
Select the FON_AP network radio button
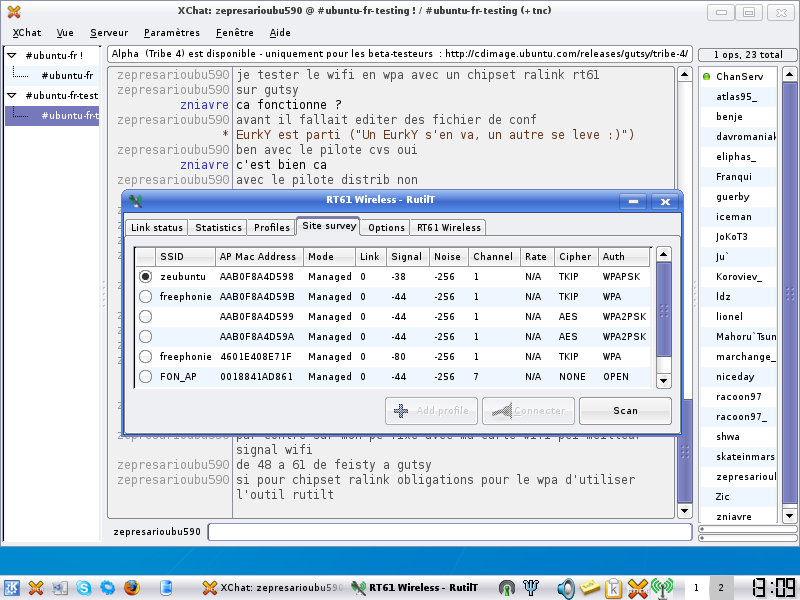(146, 377)
